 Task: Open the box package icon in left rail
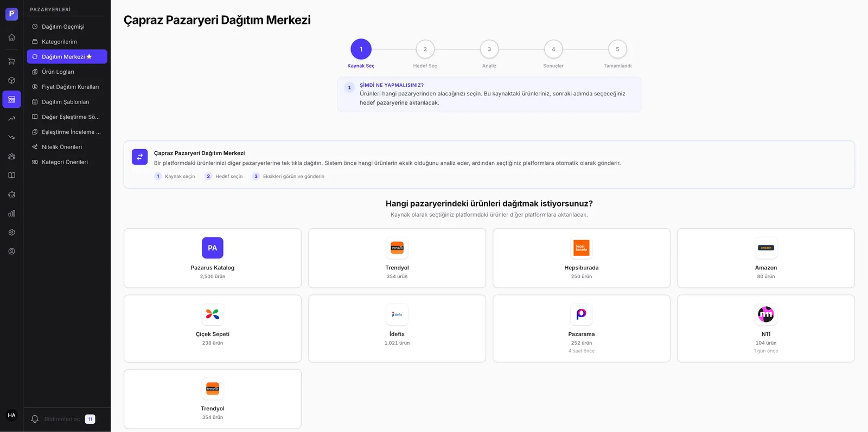11,80
